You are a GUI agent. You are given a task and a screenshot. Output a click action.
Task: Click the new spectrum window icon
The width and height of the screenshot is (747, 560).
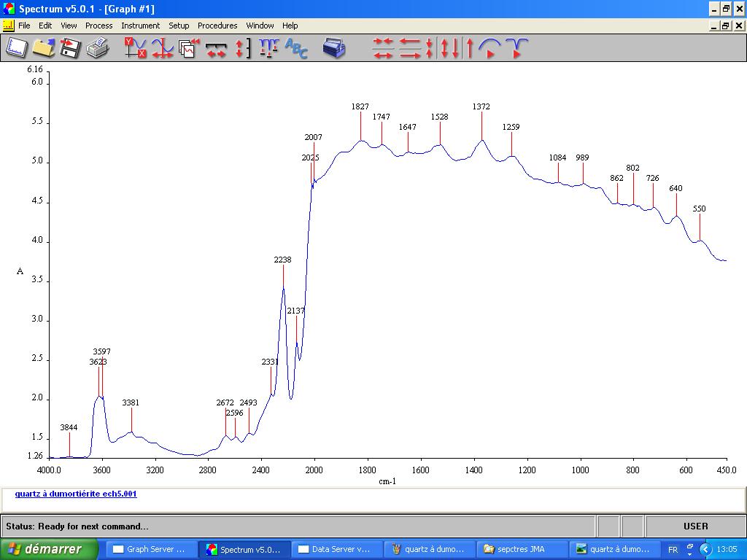[17, 48]
